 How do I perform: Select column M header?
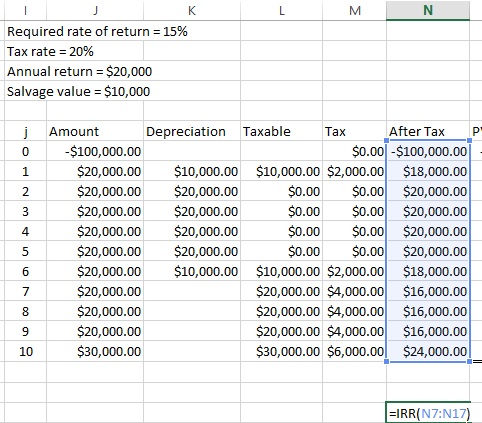[x=355, y=10]
